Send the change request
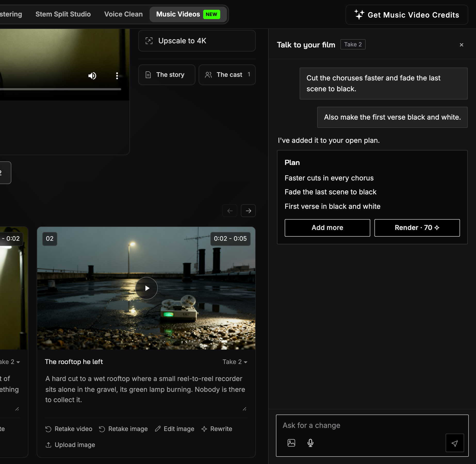The height and width of the screenshot is (464, 476). [x=455, y=443]
